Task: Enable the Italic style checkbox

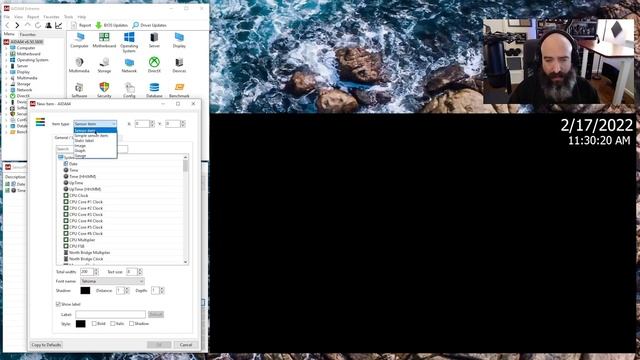Action: click(x=113, y=324)
